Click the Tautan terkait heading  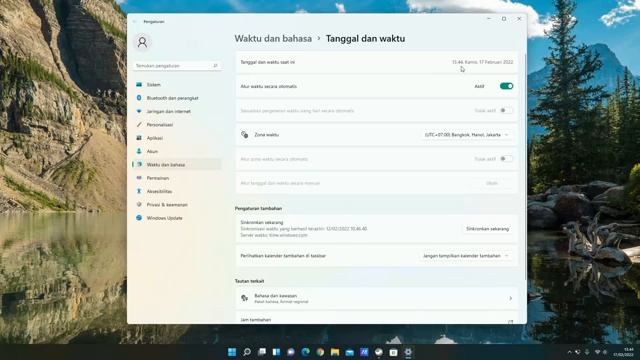coord(249,281)
